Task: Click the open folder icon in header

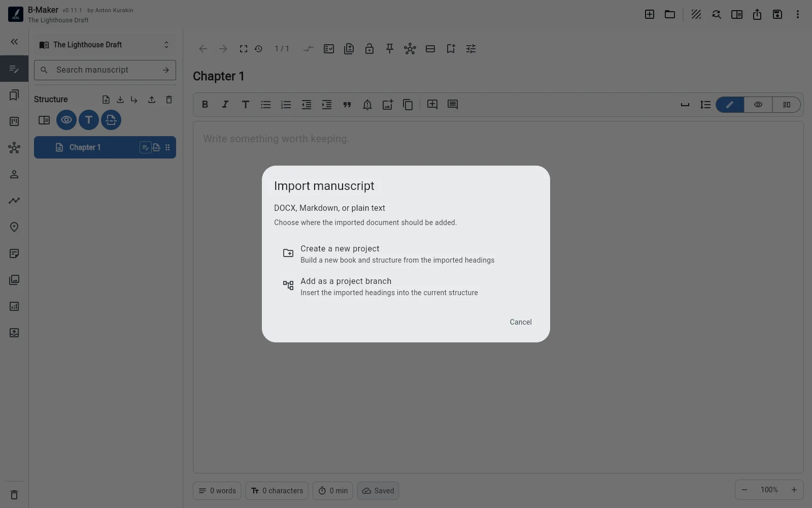Action: tap(670, 14)
